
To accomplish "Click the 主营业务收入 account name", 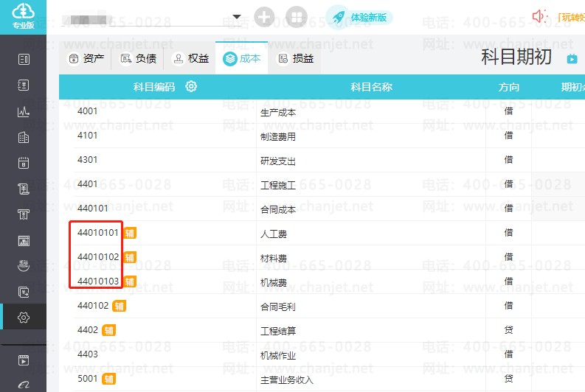I will point(287,379).
